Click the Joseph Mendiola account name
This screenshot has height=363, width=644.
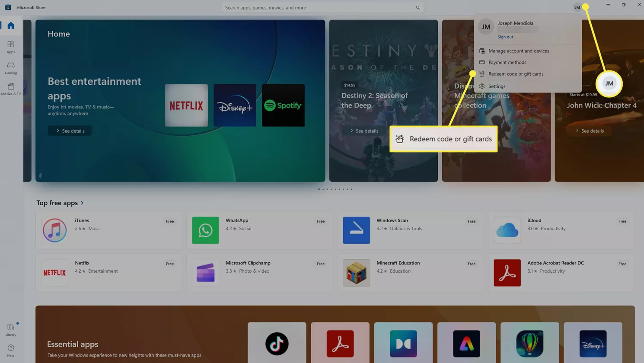[x=515, y=23]
